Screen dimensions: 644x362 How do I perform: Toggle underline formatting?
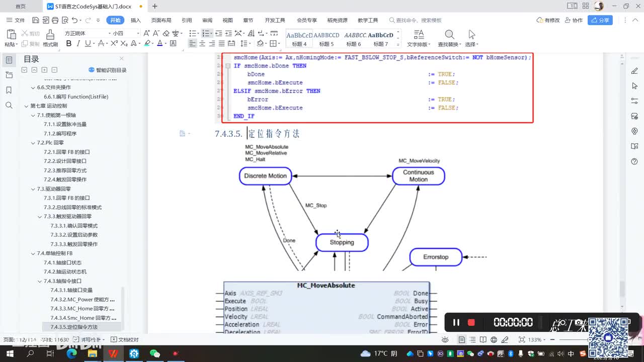point(88,44)
